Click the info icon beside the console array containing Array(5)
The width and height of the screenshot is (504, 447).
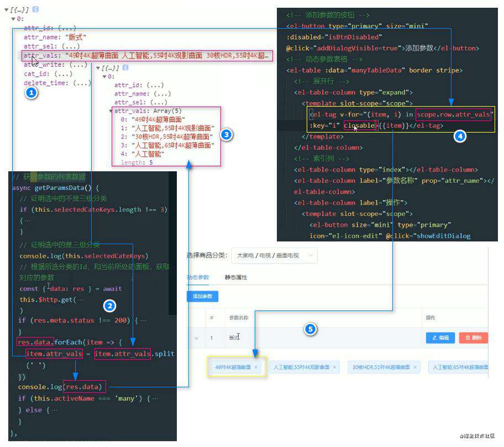(125, 67)
